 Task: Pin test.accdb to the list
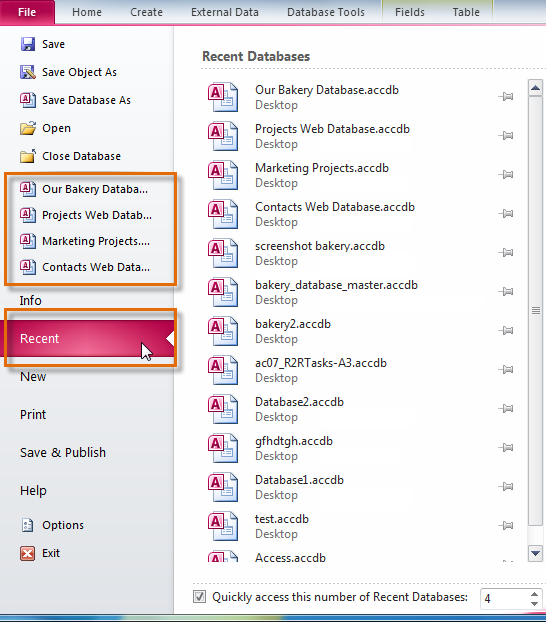[506, 525]
